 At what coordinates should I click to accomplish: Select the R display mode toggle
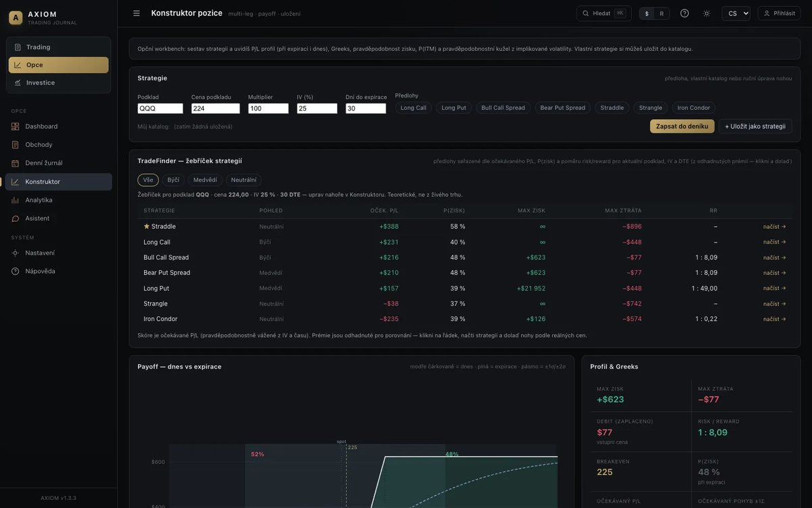pos(662,14)
